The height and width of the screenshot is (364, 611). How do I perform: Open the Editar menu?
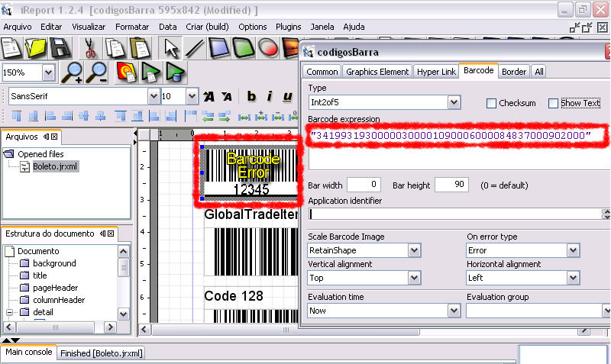click(x=51, y=27)
